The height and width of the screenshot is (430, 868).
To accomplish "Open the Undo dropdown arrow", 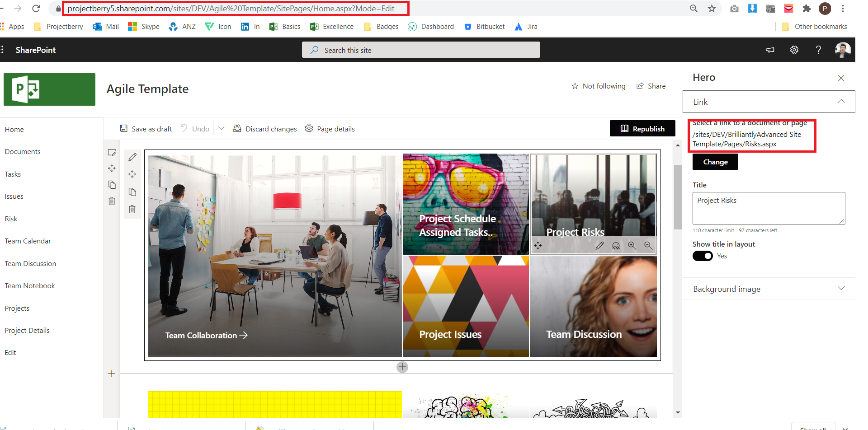I will pos(221,128).
